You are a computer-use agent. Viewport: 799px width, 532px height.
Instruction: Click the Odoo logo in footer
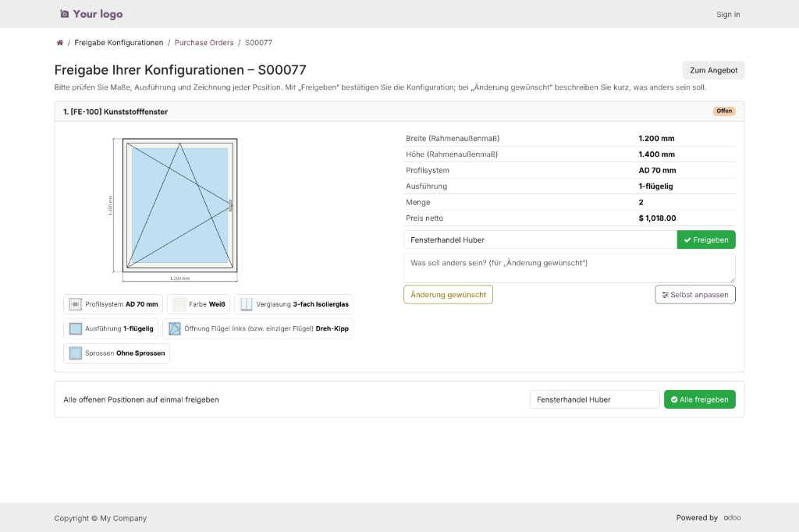(732, 518)
